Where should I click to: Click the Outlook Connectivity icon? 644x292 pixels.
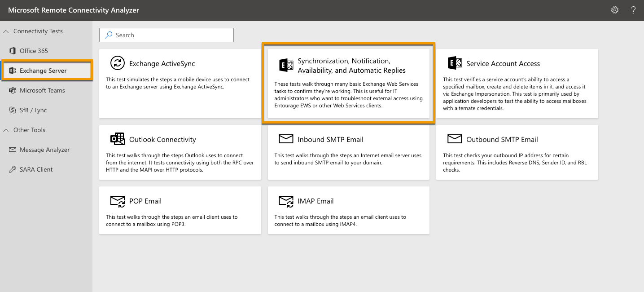coord(118,139)
